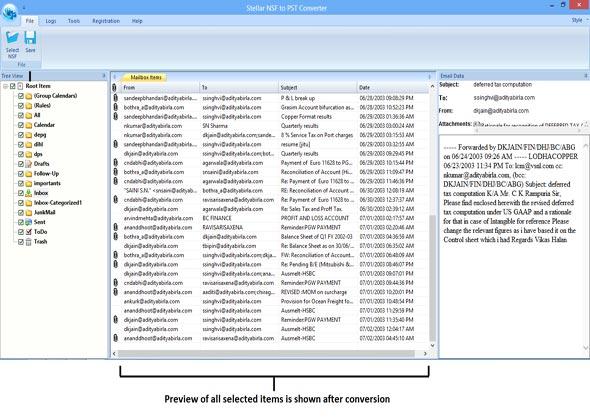The width and height of the screenshot is (590, 420).
Task: Open the Tools menu tab
Action: 74,21
